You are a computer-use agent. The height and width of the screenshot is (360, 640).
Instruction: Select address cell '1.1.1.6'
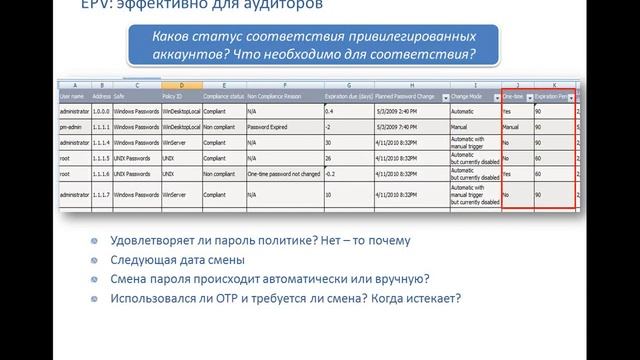point(102,174)
